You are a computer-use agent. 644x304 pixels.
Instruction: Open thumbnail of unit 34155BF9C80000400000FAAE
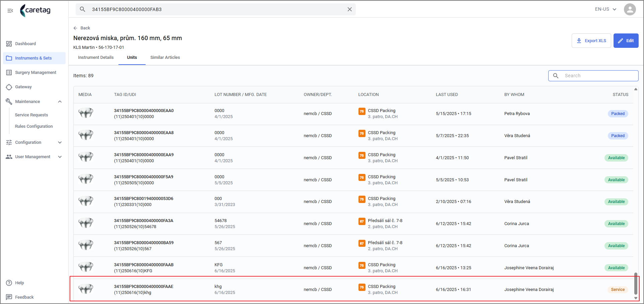coord(86,289)
